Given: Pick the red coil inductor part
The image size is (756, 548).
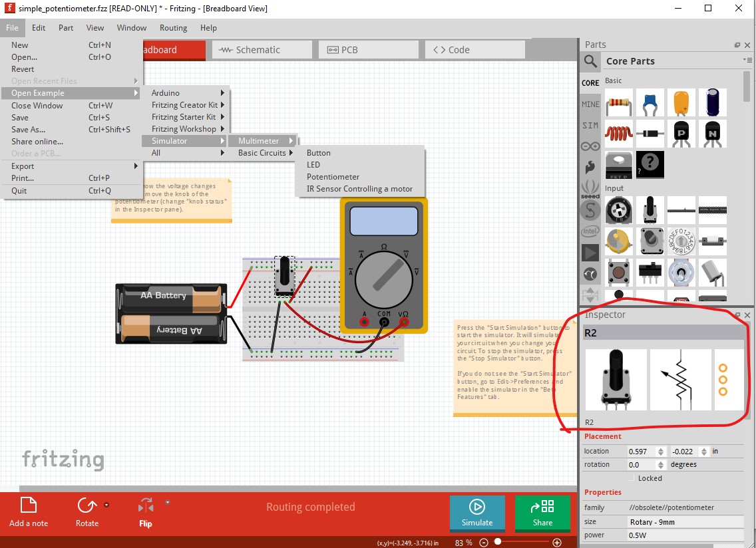Looking at the screenshot, I should click(x=619, y=134).
